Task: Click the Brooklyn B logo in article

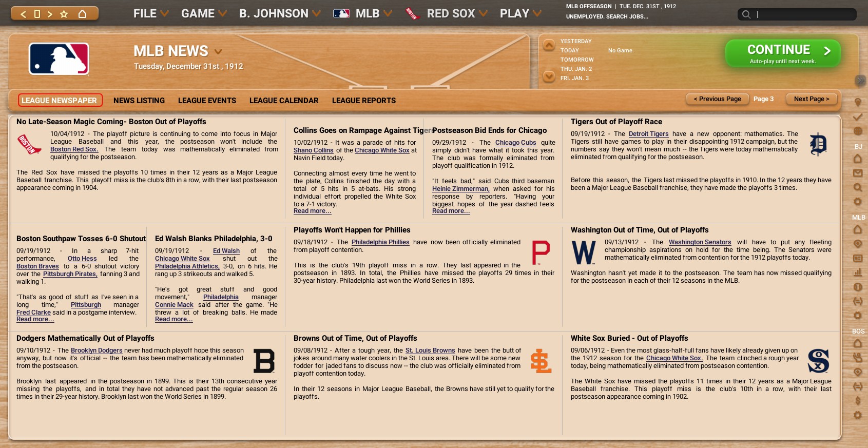Action: pyautogui.click(x=264, y=361)
